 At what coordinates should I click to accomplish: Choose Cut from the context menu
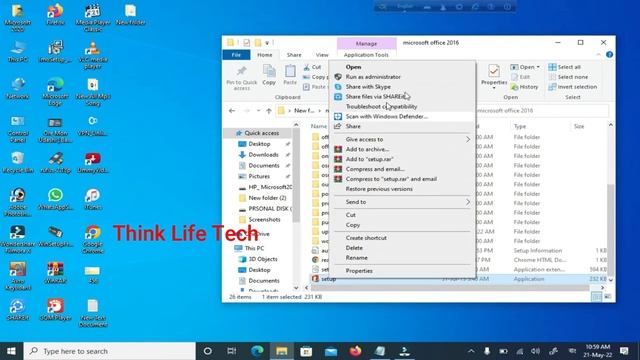point(351,215)
